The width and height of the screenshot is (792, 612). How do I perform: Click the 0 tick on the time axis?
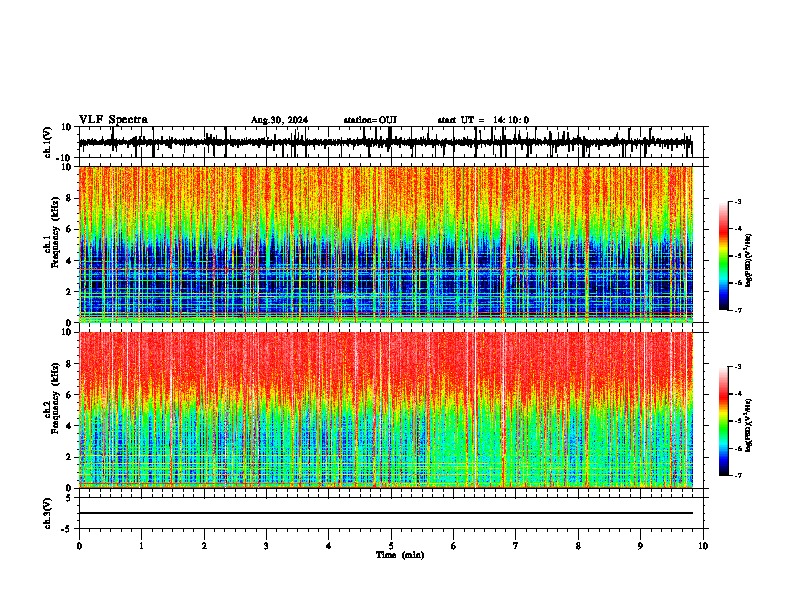tap(79, 546)
